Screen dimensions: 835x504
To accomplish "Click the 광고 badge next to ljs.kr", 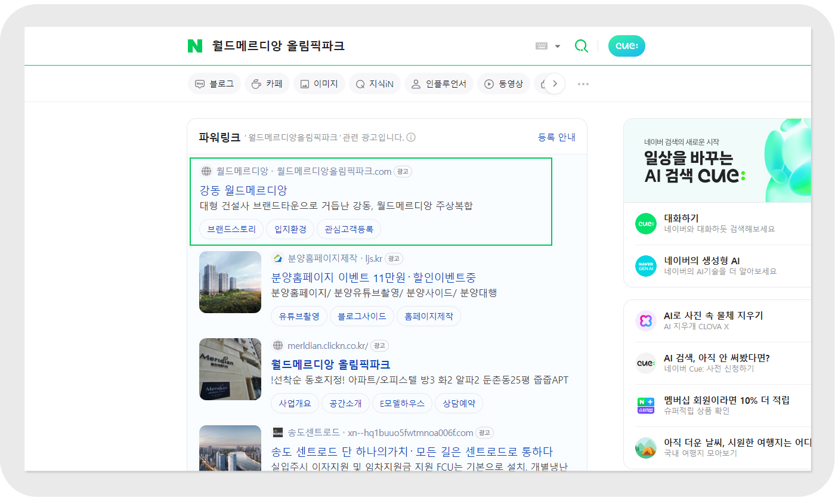I will coord(394,259).
